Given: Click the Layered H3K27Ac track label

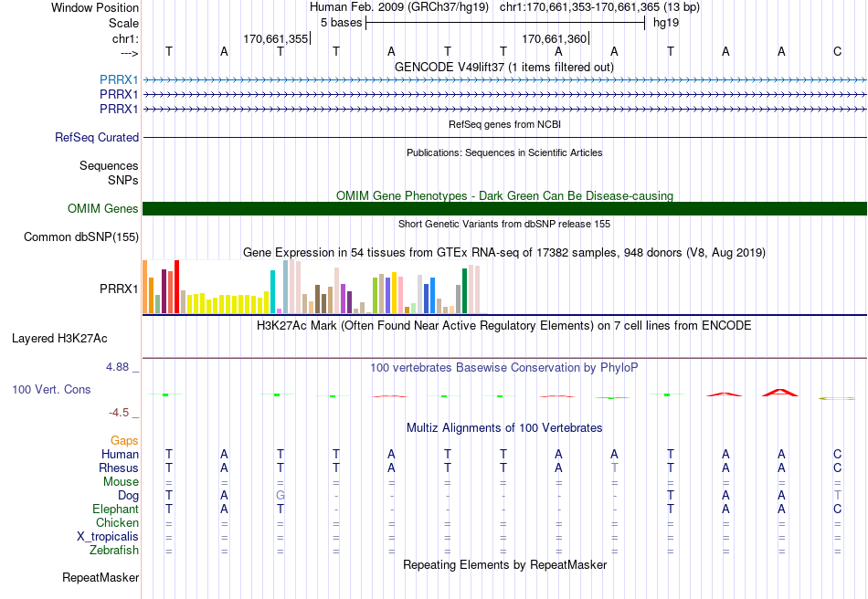Looking at the screenshot, I should [59, 339].
